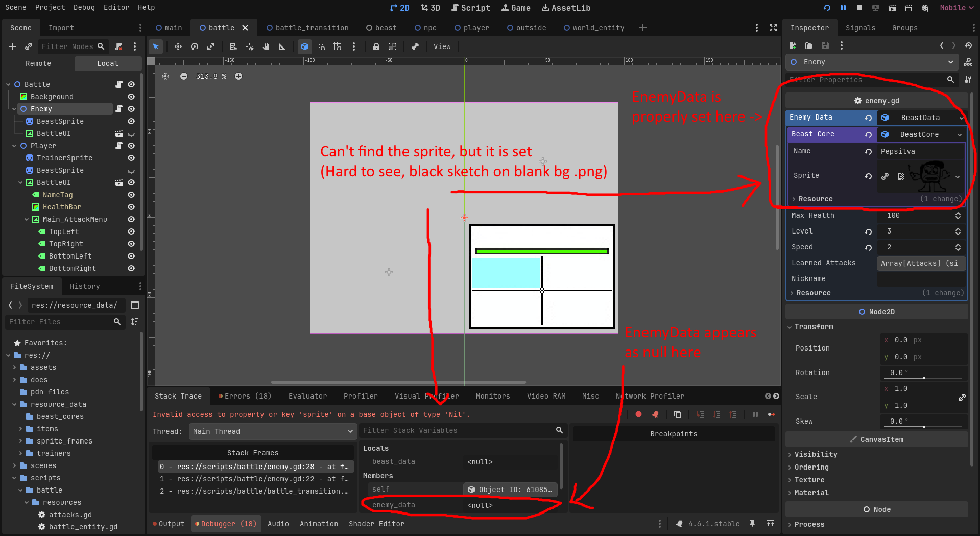Collapse the Main_AttackMenu tree node
The image size is (980, 536).
click(27, 219)
